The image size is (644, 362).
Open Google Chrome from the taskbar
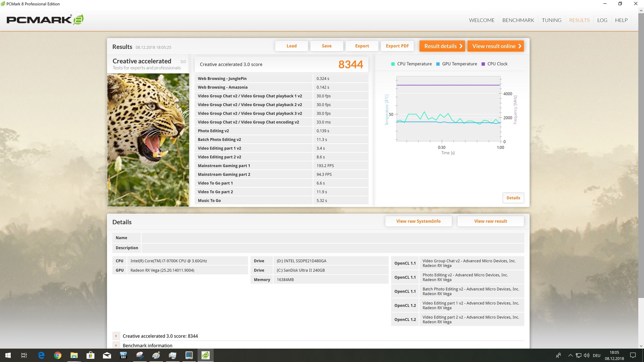tap(58, 355)
